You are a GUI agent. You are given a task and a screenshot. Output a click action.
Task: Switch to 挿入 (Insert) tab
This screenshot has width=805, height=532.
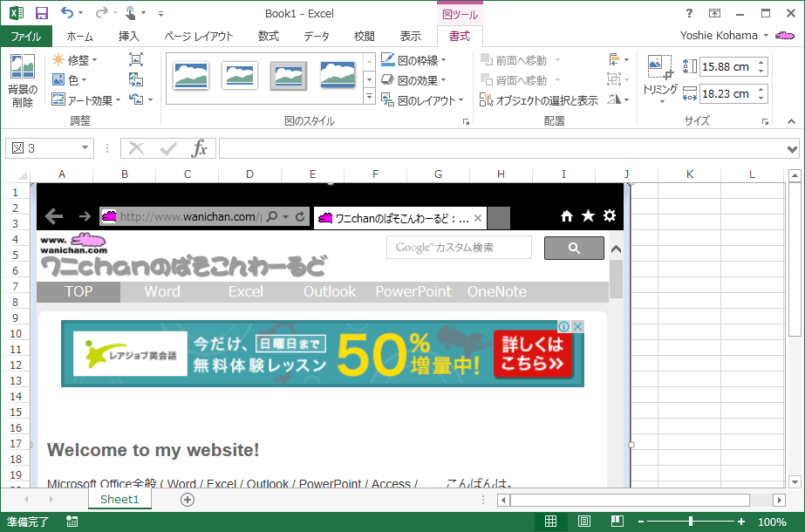point(128,36)
